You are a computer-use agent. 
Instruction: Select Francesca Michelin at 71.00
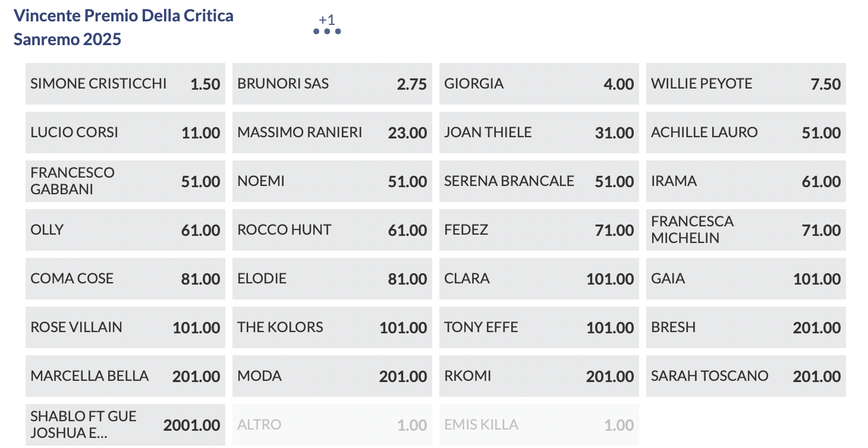pyautogui.click(x=746, y=230)
